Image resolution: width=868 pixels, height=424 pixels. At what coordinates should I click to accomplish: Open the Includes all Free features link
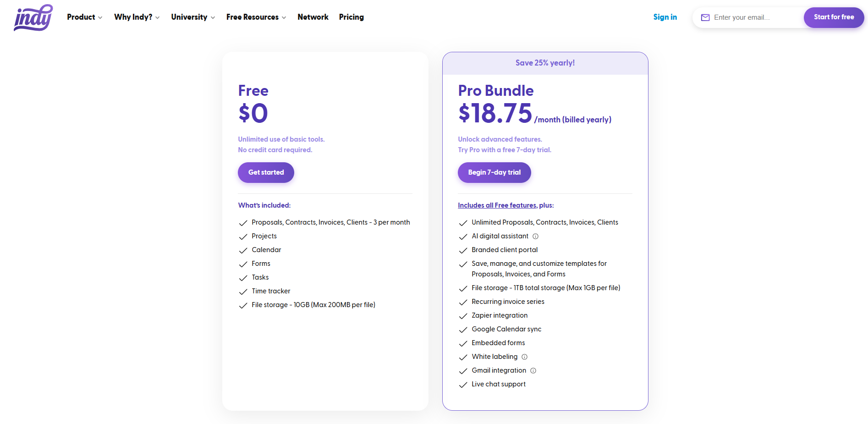(496, 205)
